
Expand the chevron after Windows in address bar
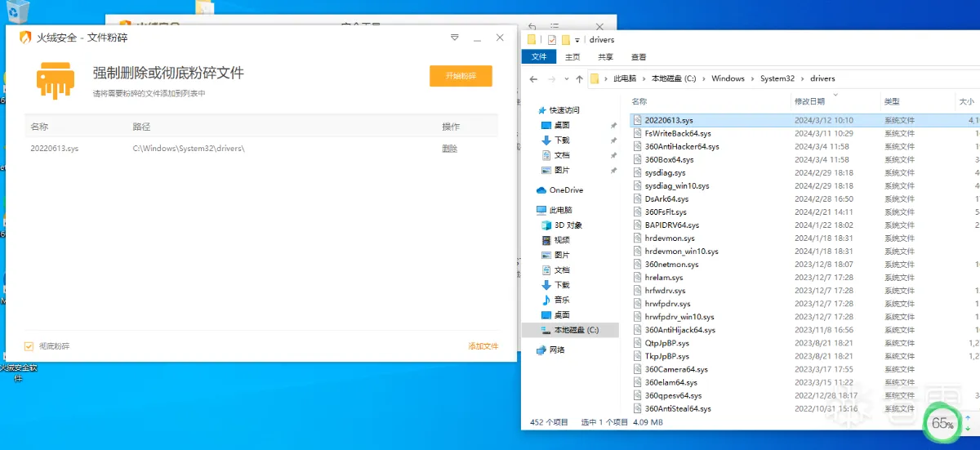(752, 78)
